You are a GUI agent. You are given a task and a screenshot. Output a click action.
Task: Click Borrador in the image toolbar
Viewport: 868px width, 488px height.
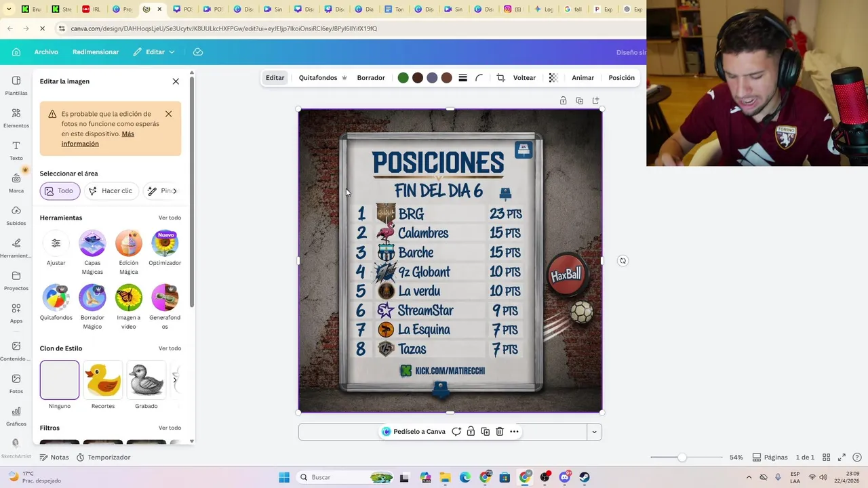click(x=371, y=78)
